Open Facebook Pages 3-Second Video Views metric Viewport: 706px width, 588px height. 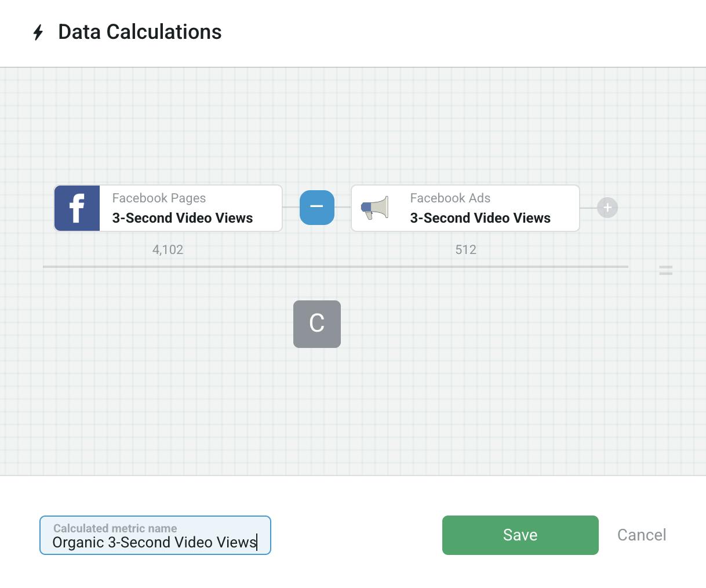coord(183,218)
